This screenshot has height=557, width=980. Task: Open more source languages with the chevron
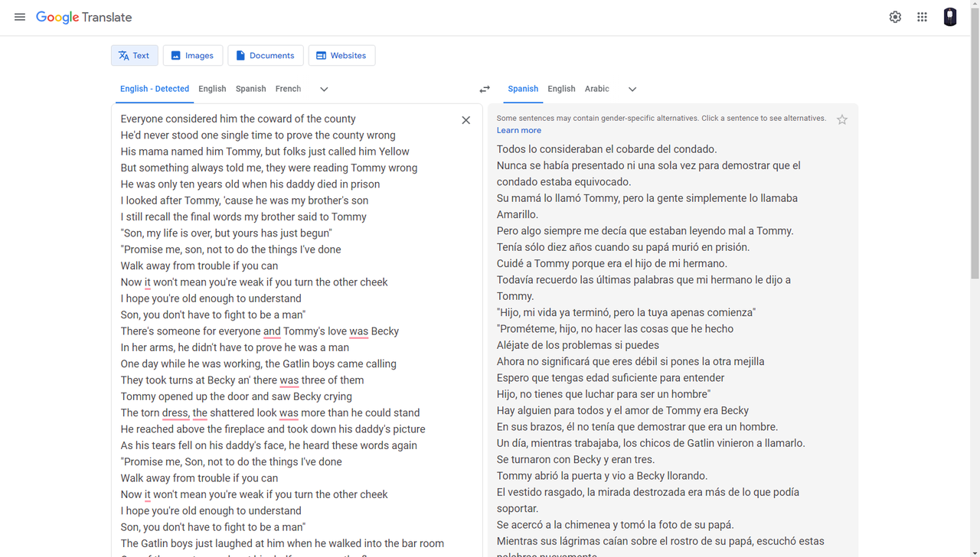(x=323, y=89)
